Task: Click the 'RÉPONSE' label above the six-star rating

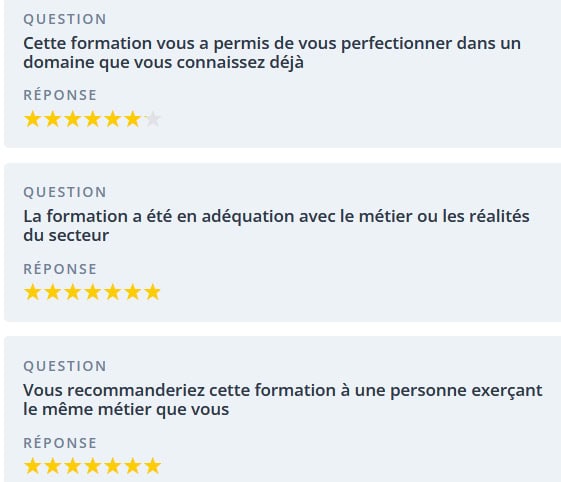Action: (x=60, y=95)
